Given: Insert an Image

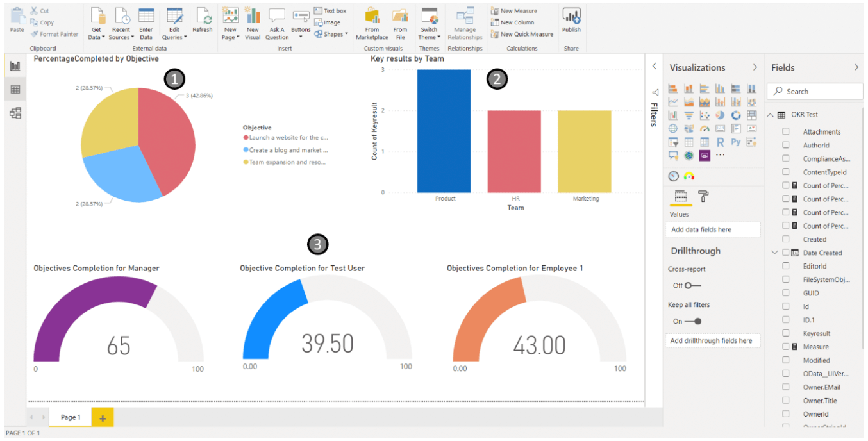Looking at the screenshot, I should 328,22.
